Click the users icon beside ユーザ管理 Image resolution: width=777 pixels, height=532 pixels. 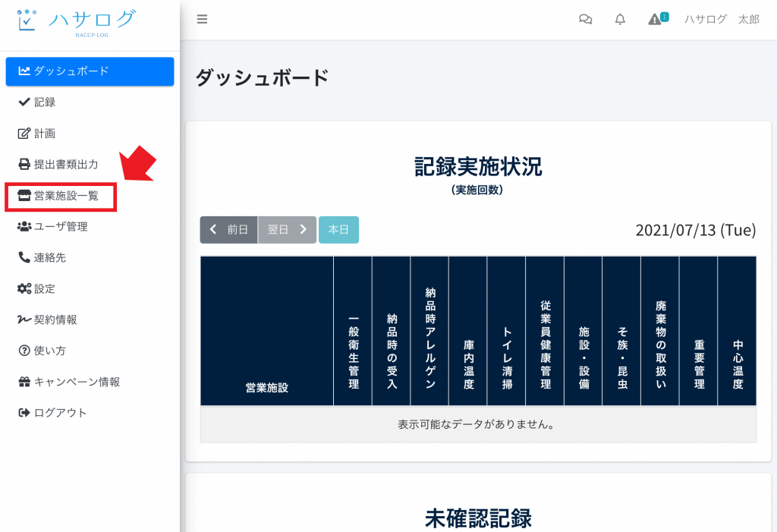tap(24, 227)
